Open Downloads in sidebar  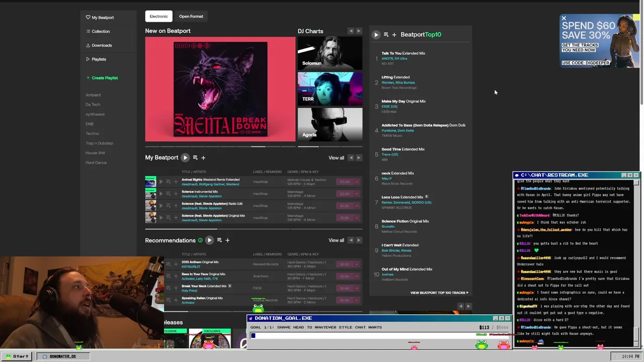99,45
